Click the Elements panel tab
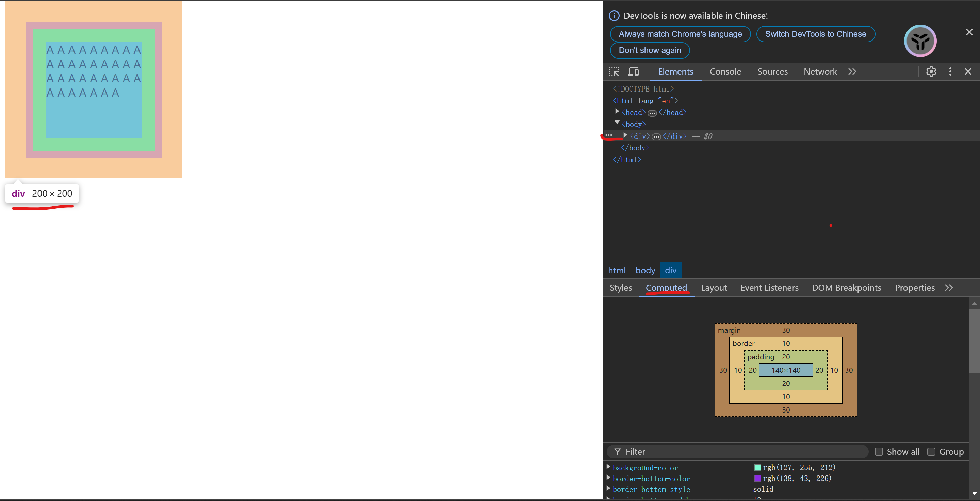 point(676,71)
